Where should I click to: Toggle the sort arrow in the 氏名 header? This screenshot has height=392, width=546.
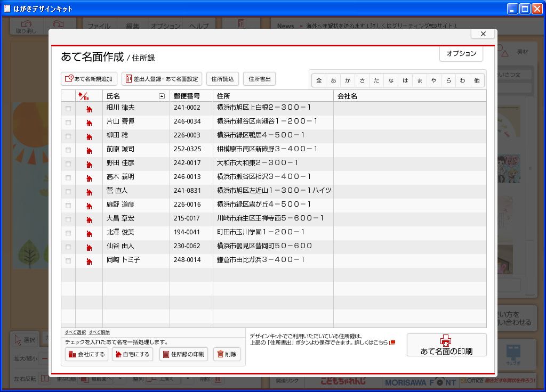pos(162,96)
